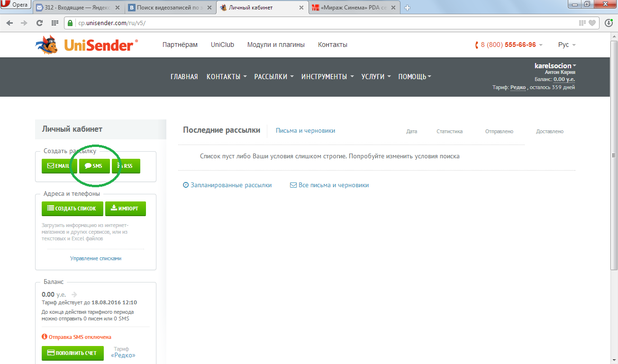
Task: Click the Доставлено column header
Action: (x=550, y=131)
